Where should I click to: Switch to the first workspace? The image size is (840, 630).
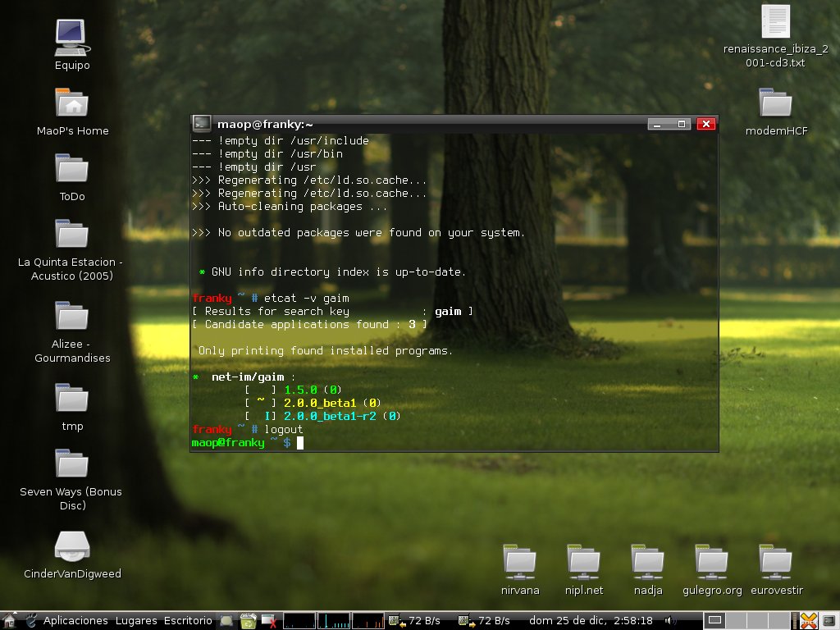click(714, 620)
